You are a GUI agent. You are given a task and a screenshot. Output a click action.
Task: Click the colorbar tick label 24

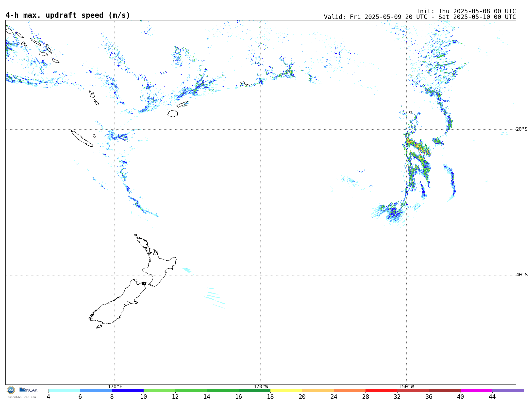(334, 397)
